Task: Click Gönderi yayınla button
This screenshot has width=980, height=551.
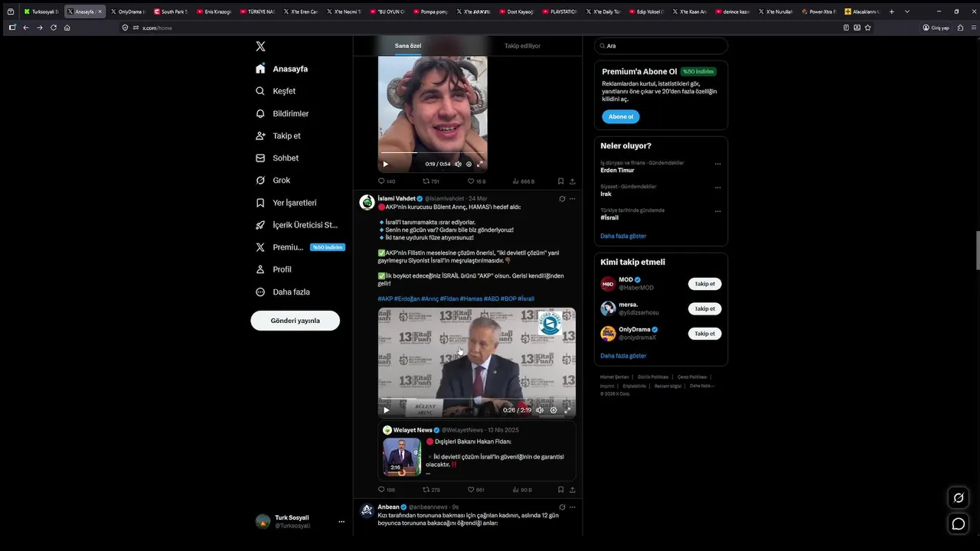Action: (295, 321)
